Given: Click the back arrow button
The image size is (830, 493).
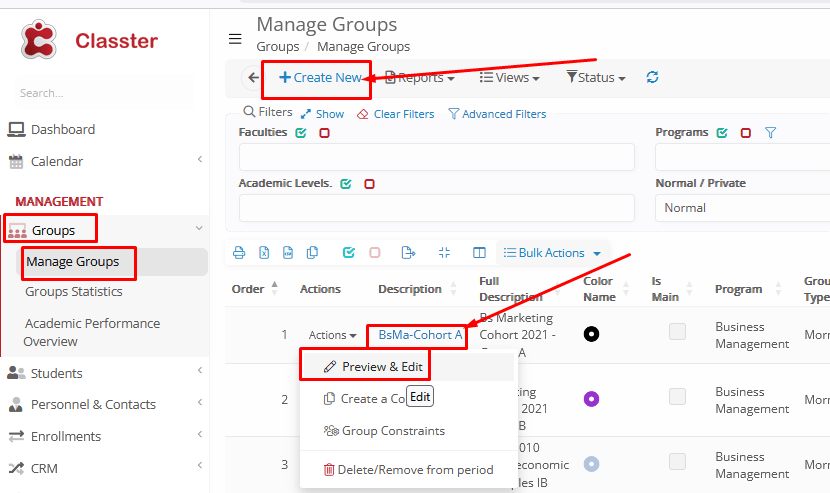Looking at the screenshot, I should pos(253,77).
